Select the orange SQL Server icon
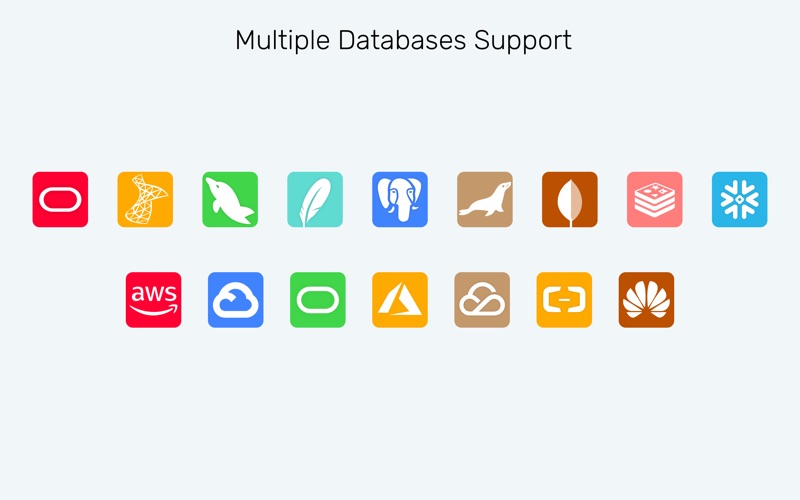This screenshot has height=500, width=800. tap(145, 199)
